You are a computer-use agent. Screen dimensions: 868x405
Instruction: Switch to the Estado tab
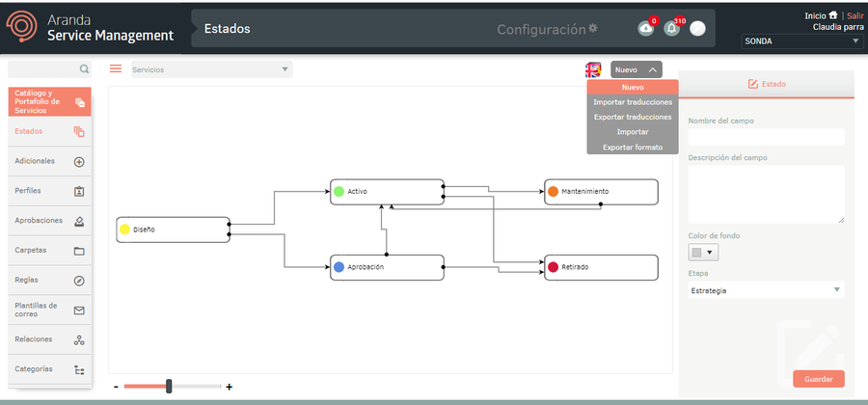coord(767,84)
